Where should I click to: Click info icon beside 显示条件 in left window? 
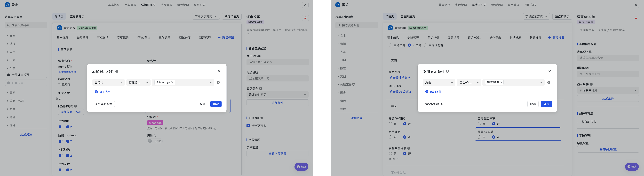tap(261, 88)
